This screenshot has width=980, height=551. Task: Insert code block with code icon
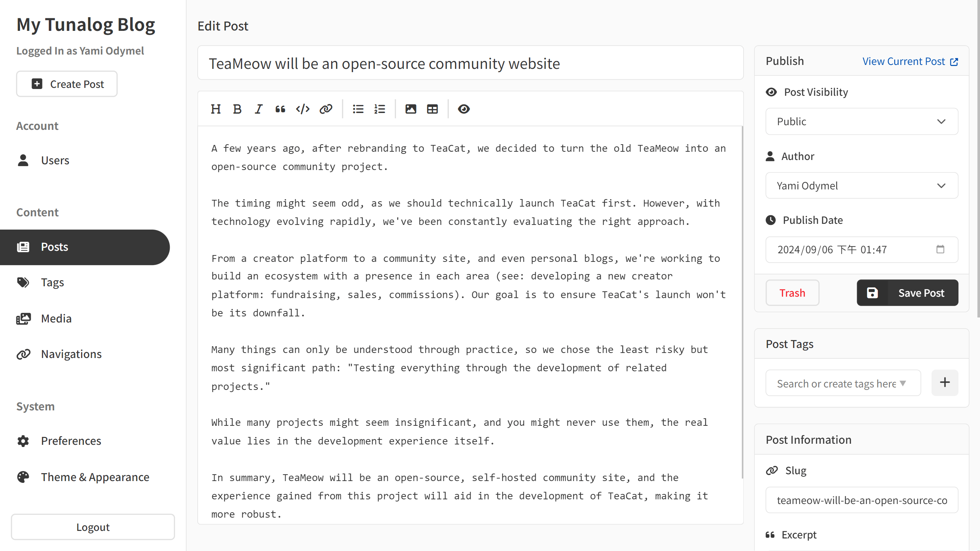click(x=303, y=109)
